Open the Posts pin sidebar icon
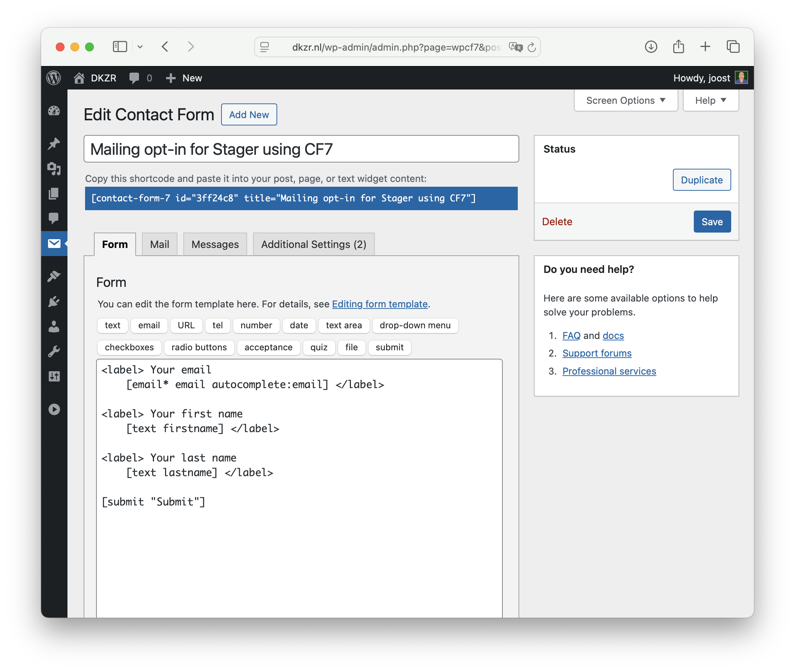Image resolution: width=795 pixels, height=672 pixels. pos(54,144)
